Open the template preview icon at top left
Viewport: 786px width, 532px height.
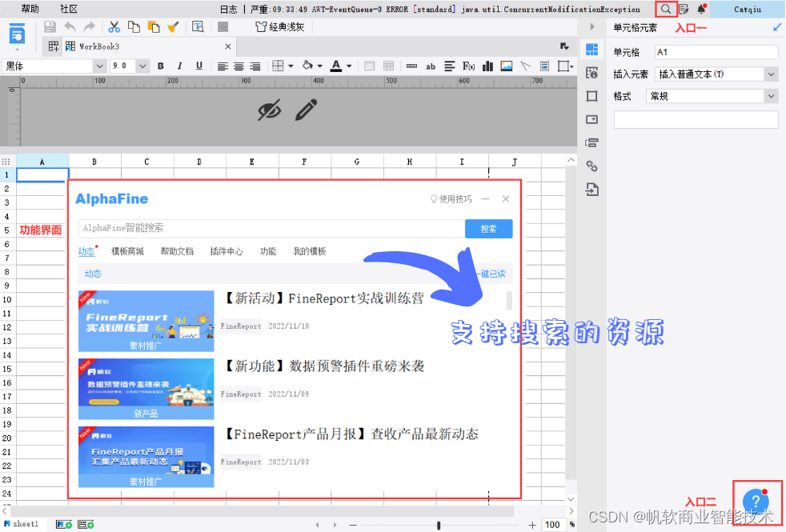[x=17, y=35]
